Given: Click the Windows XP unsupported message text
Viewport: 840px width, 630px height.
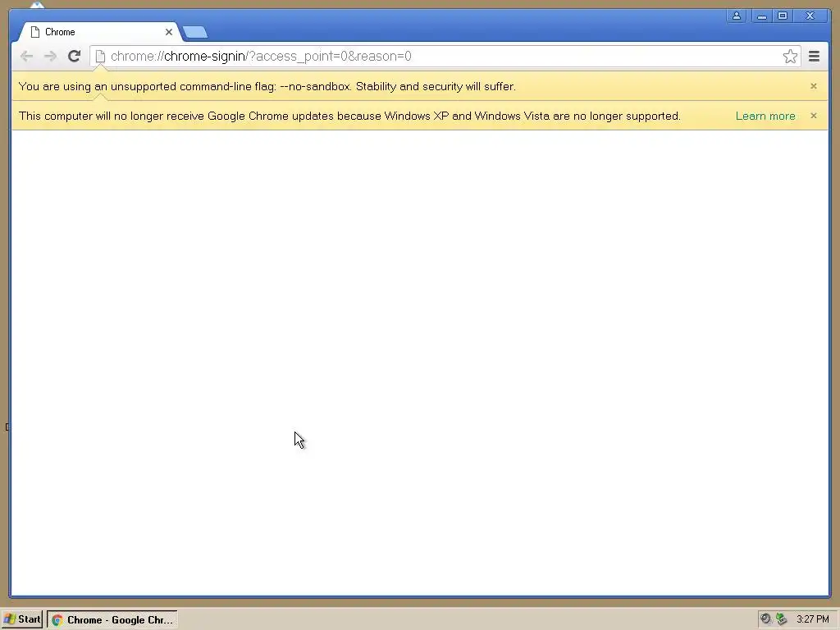Looking at the screenshot, I should coord(349,116).
